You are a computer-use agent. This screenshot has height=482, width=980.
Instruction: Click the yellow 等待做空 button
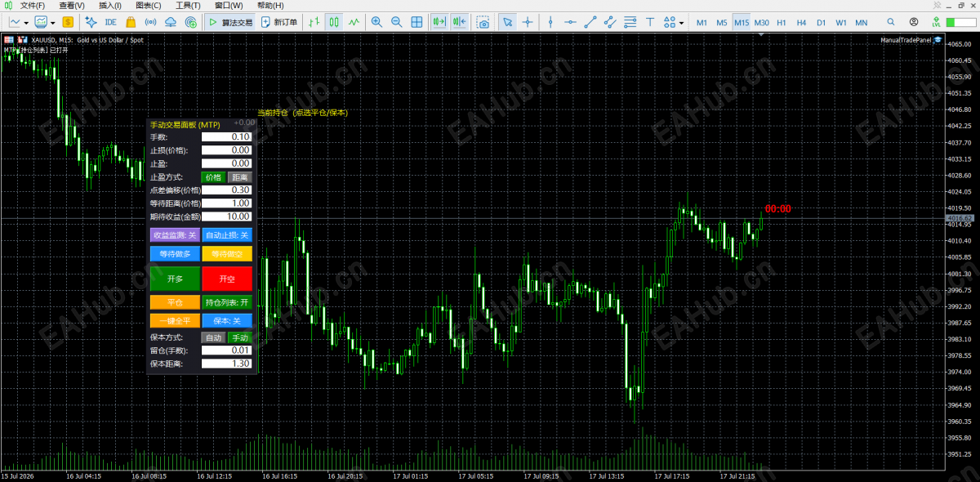pos(227,254)
